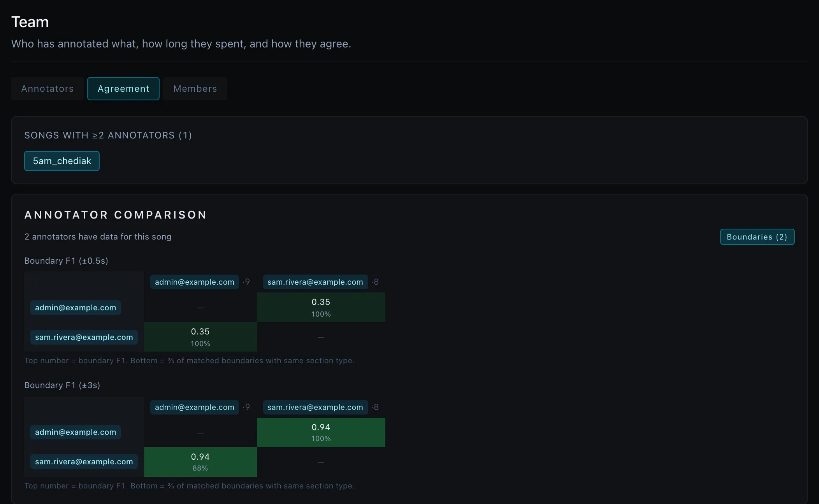Select the Agreement tab
The width and height of the screenshot is (819, 504).
click(x=123, y=89)
